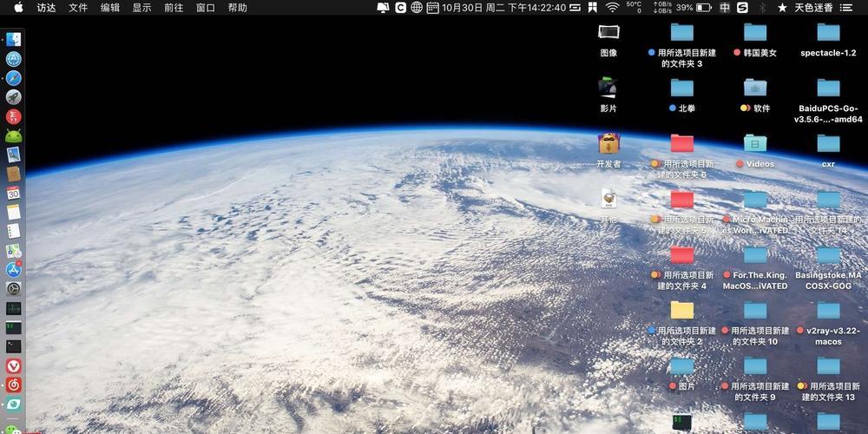Viewport: 868px width, 434px height.
Task: Click the Micro.Machines folder label
Action: 755,226
